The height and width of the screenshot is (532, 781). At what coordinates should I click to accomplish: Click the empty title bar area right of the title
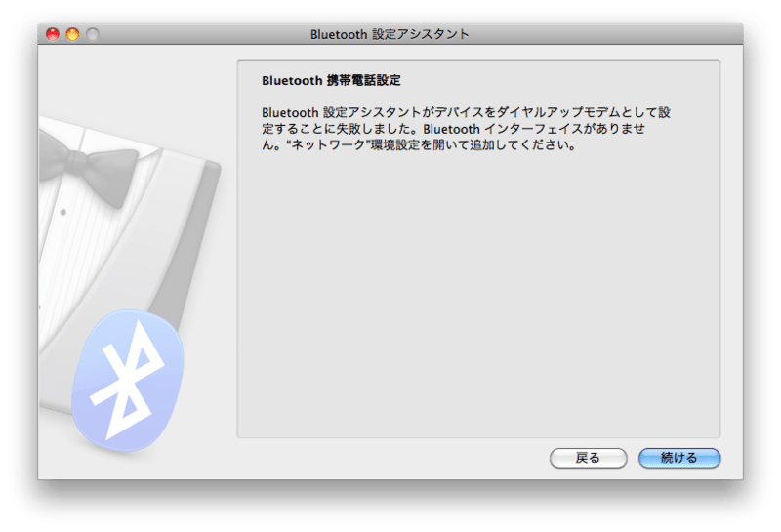coord(605,34)
